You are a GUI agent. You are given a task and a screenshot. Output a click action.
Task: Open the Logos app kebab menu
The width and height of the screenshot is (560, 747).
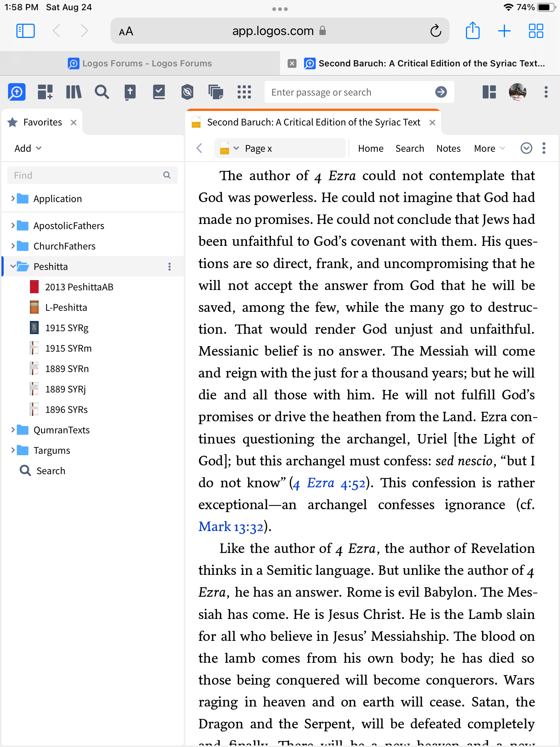tap(546, 92)
